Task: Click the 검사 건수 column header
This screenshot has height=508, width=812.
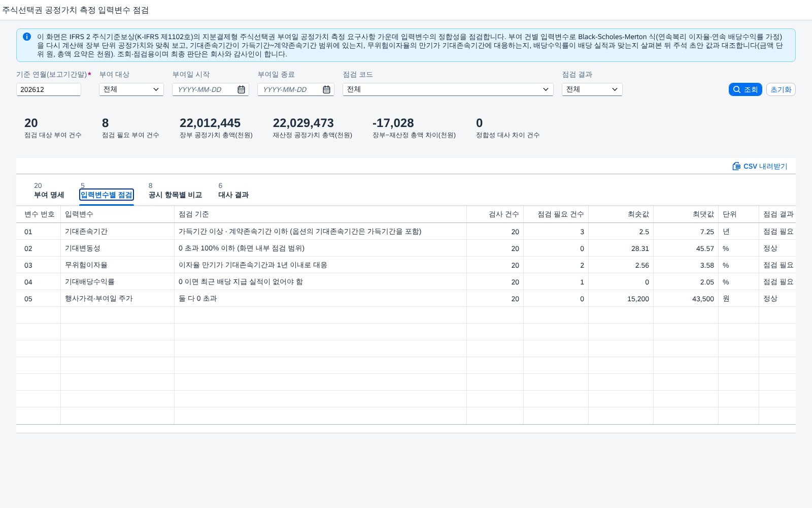Action: tap(495, 214)
